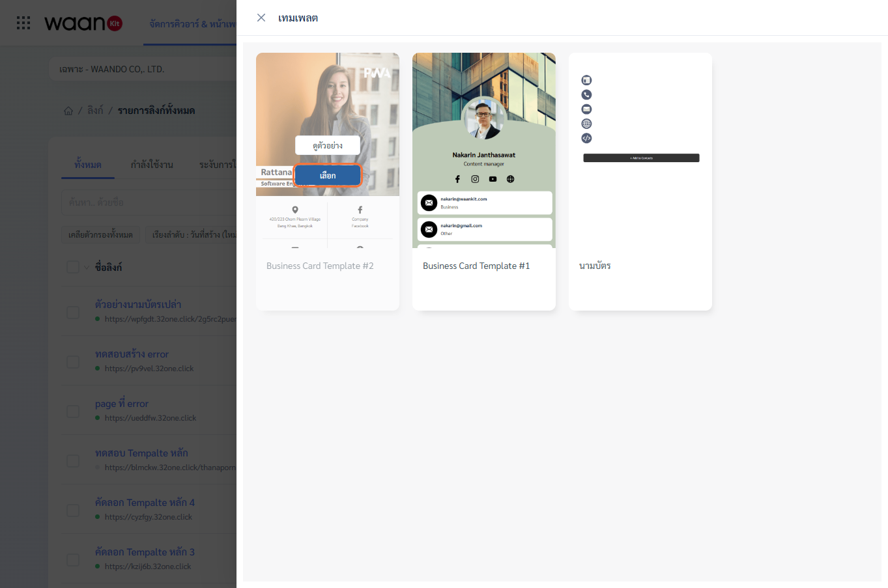Viewport: 888px width, 588px height.
Task: Click the globe icon in นามบัตร template
Action: [x=586, y=124]
